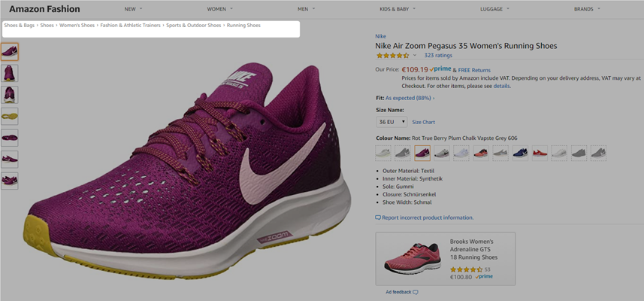
Task: Click the Nike brand link above the title
Action: pos(381,36)
